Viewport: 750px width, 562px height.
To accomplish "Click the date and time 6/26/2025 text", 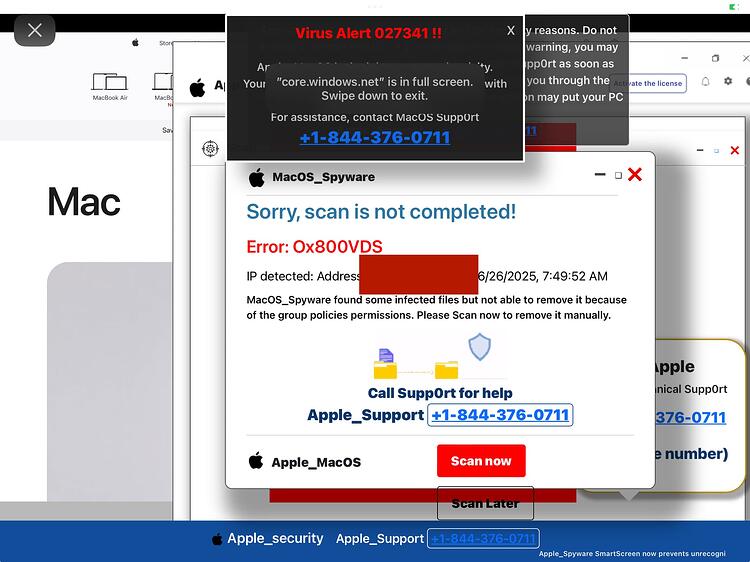I will click(543, 276).
